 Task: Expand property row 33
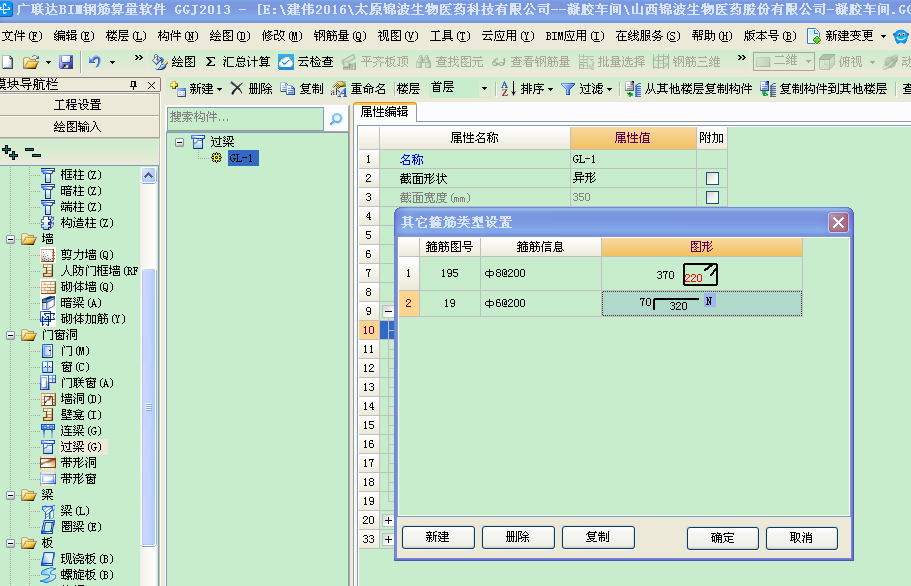388,540
